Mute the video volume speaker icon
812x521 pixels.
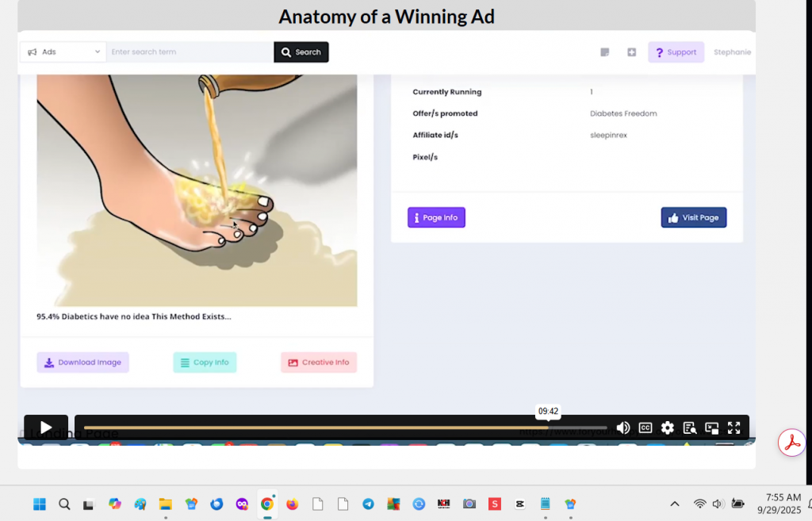(x=623, y=428)
